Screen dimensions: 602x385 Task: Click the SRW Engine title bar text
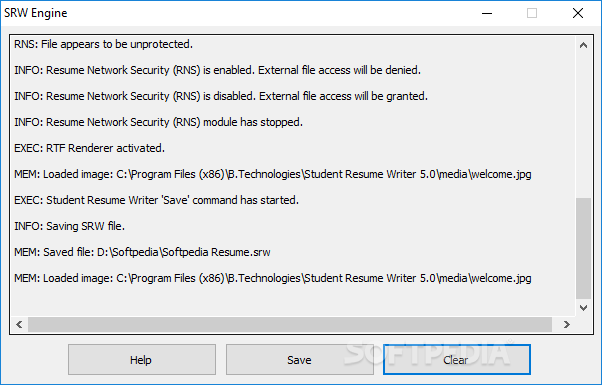(36, 13)
